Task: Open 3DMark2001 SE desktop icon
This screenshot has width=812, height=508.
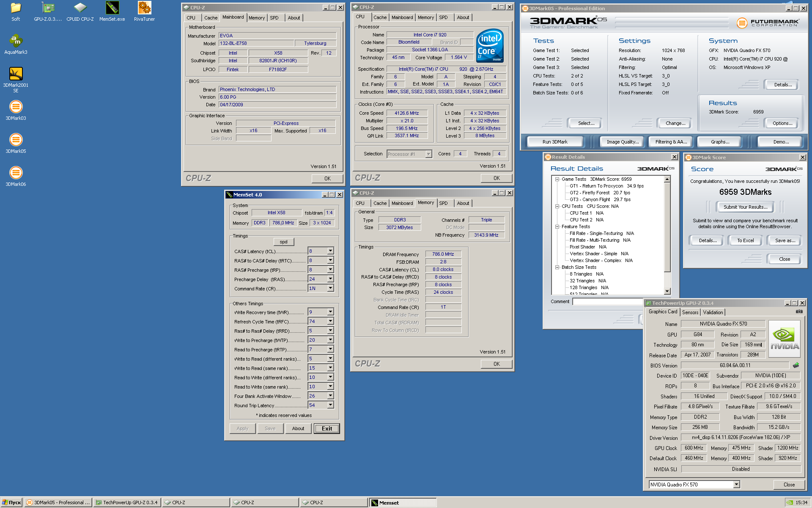Action: (16, 80)
